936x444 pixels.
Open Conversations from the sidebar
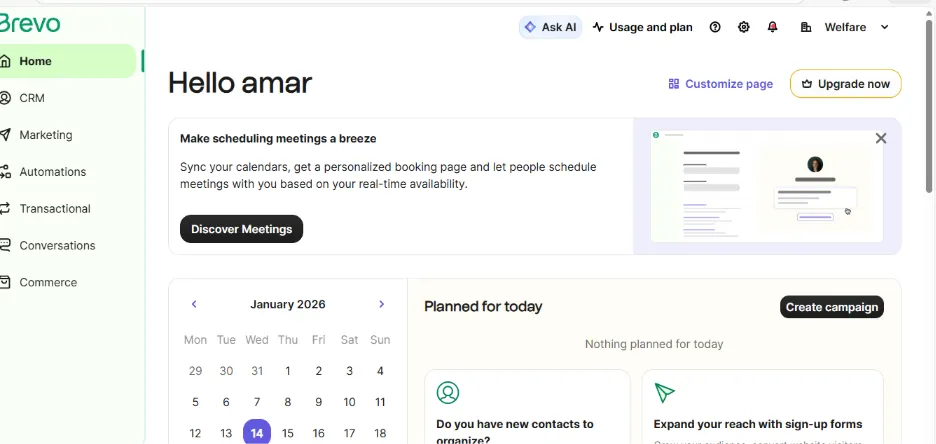coord(57,246)
